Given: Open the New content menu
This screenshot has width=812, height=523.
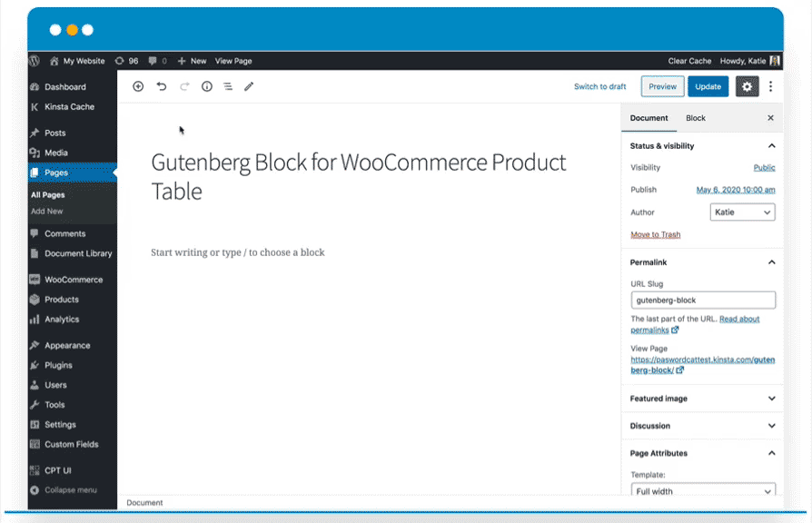Looking at the screenshot, I should [x=193, y=61].
